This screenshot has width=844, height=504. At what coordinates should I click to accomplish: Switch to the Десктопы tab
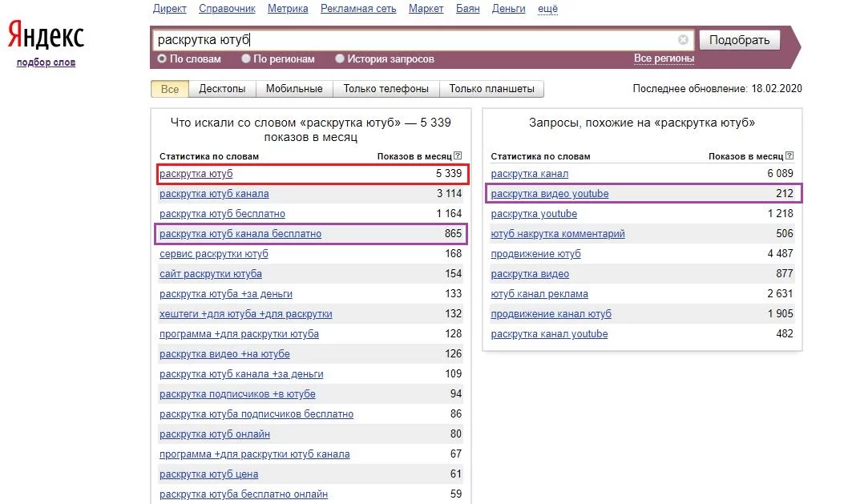click(x=222, y=89)
